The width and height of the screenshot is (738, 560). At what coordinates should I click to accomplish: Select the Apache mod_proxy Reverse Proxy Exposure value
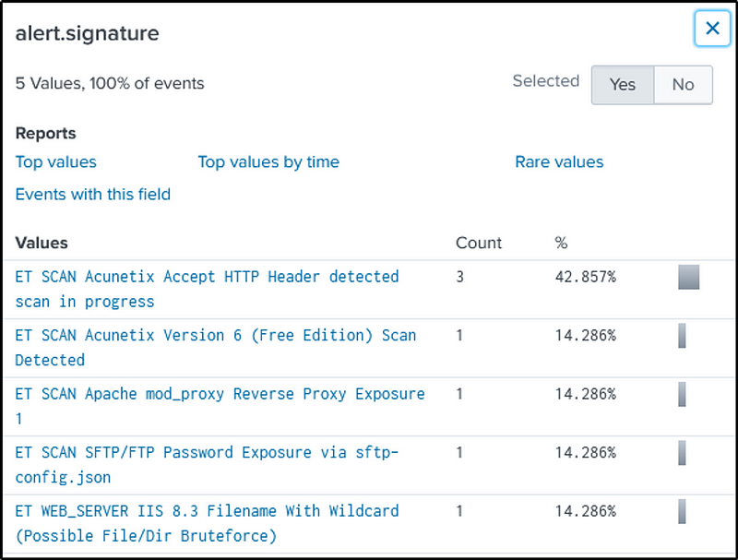click(x=220, y=394)
